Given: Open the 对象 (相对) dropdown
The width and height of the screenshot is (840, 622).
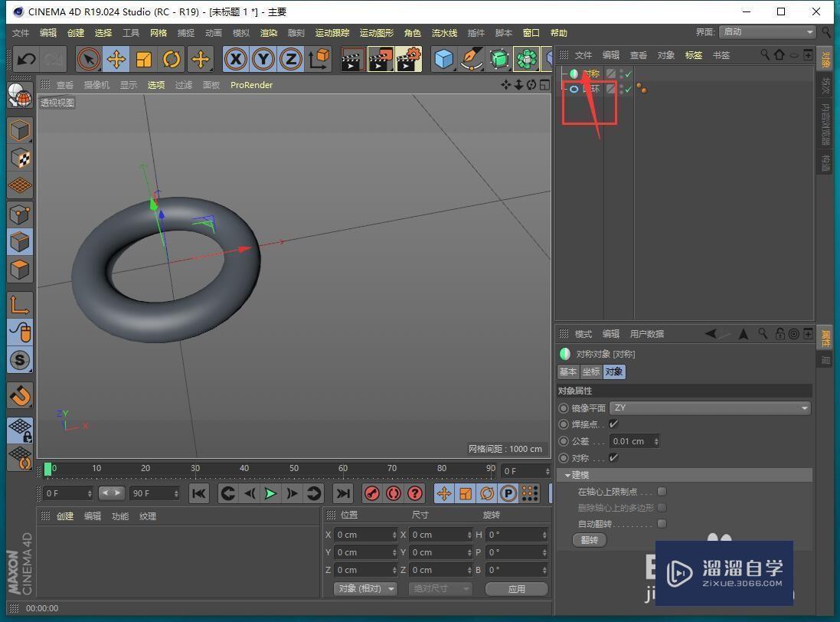Looking at the screenshot, I should coord(365,588).
